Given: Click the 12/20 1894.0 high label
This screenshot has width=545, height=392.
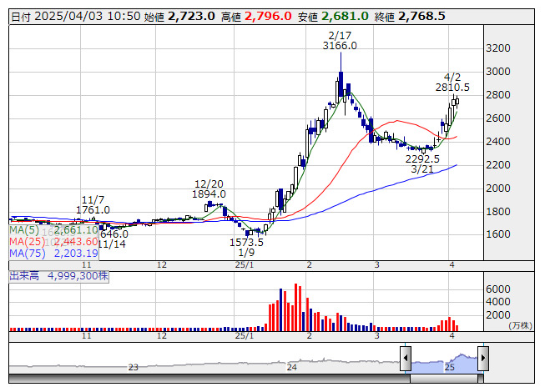Looking at the screenshot, I should [x=209, y=188].
